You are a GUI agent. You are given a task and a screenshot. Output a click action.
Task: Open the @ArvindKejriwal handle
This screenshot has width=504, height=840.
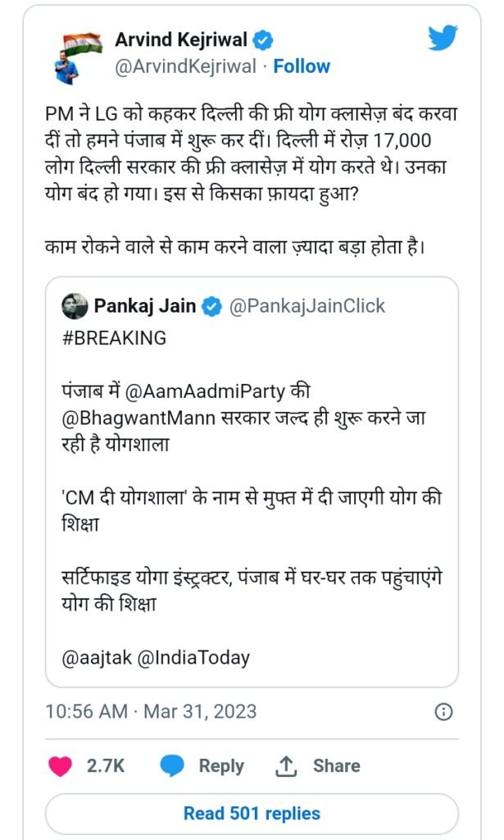pos(186,66)
